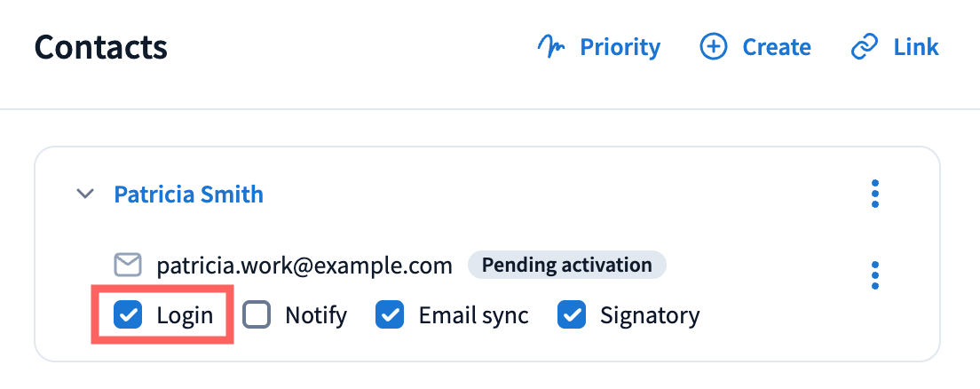Collapse the Patricia Smith contact chevron
Viewport: 980px width, 389px height.
click(85, 194)
